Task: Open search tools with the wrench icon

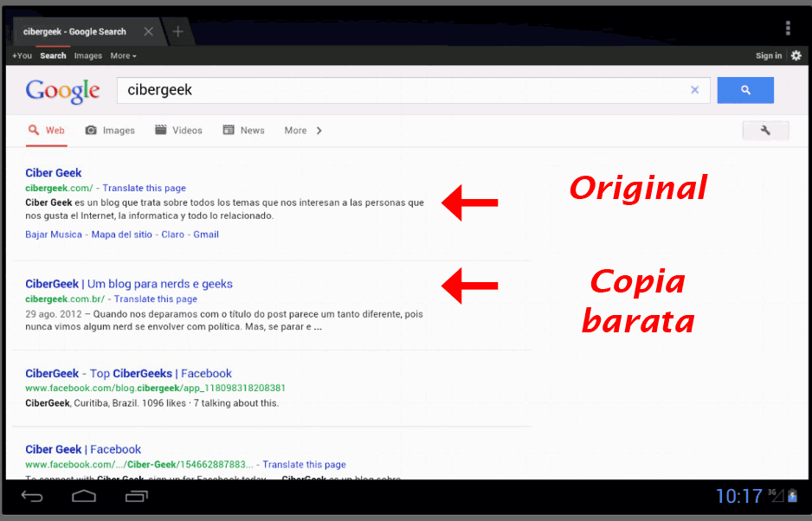Action: (x=765, y=130)
